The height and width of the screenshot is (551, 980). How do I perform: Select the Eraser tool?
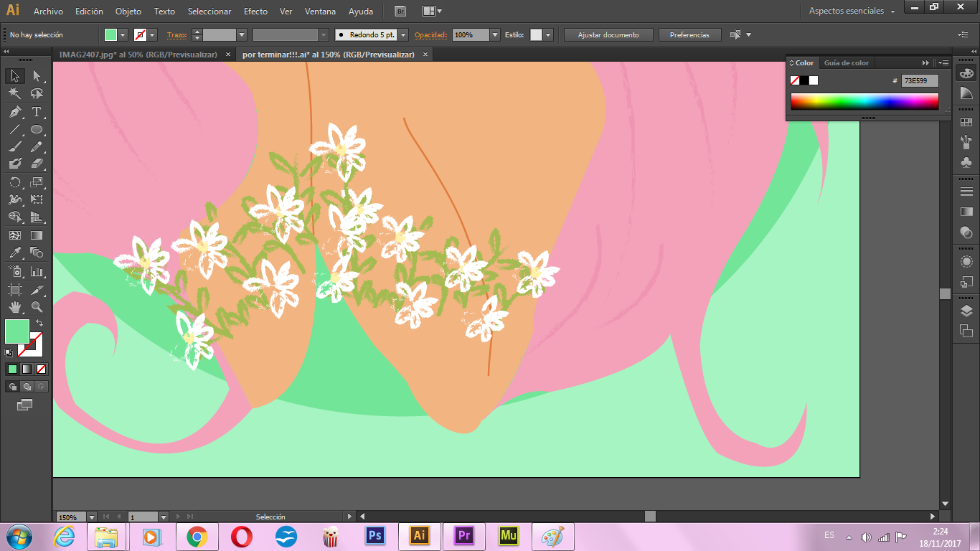point(37,164)
